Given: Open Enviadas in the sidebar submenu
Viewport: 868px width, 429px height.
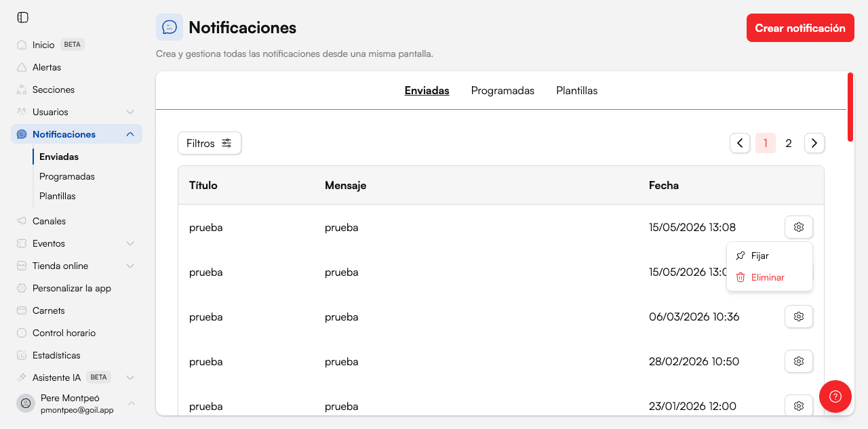Looking at the screenshot, I should point(59,157).
